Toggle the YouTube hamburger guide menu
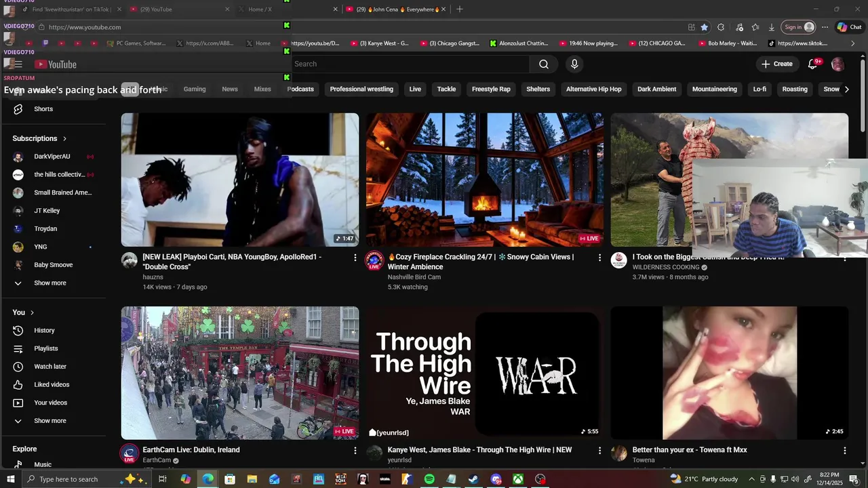The height and width of the screenshot is (488, 868). pyautogui.click(x=18, y=64)
